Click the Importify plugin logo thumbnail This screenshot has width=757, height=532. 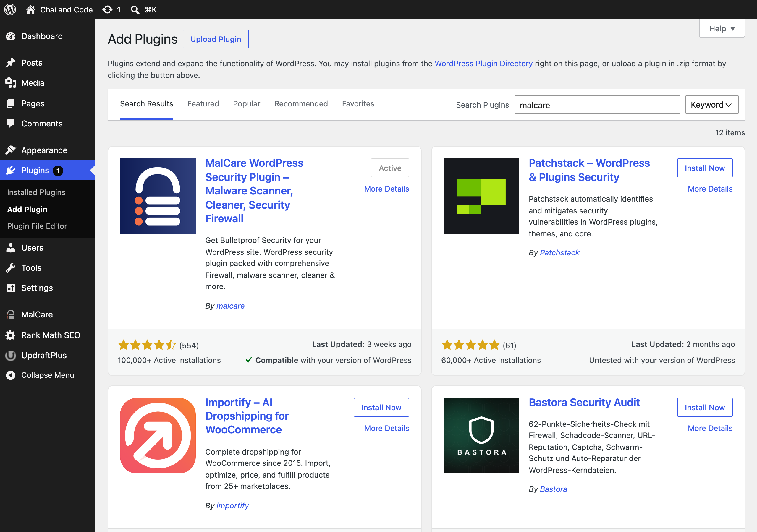158,435
